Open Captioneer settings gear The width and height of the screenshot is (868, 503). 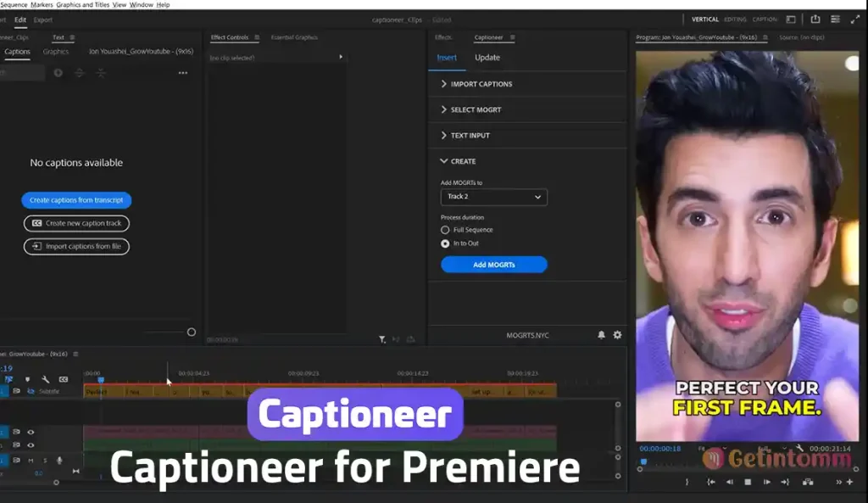click(617, 335)
